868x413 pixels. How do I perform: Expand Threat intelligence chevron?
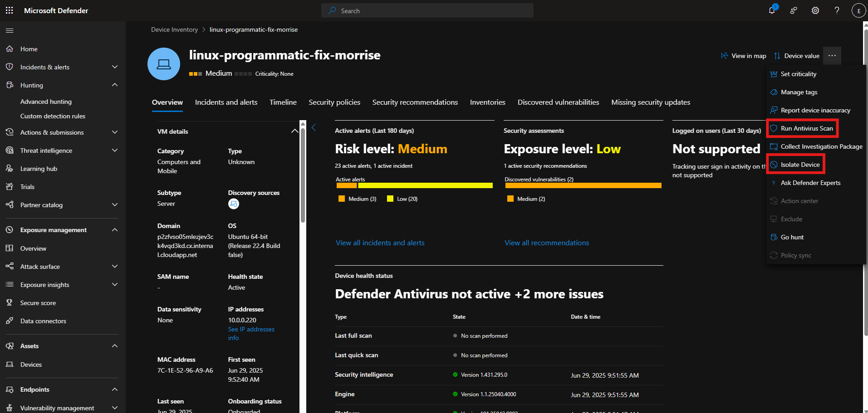tap(115, 150)
